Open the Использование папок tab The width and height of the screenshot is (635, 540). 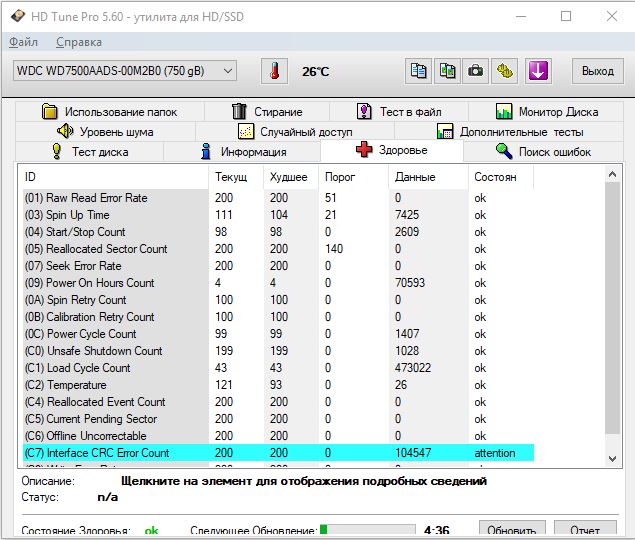109,111
